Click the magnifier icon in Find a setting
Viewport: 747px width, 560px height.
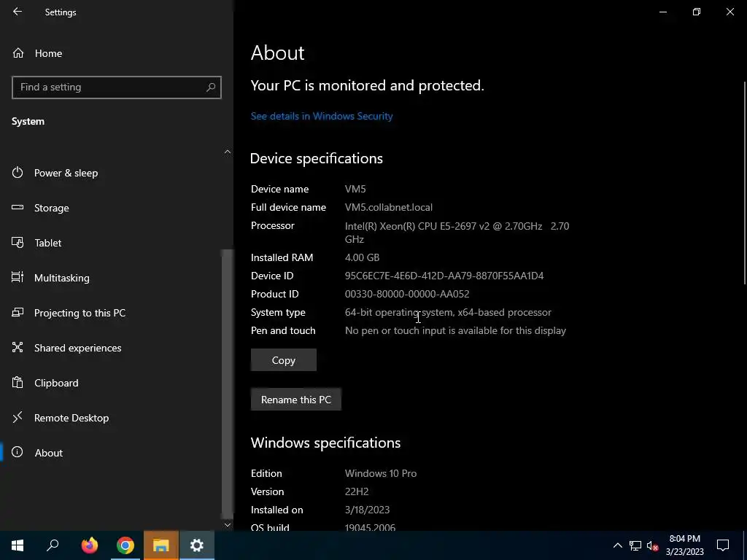(211, 87)
